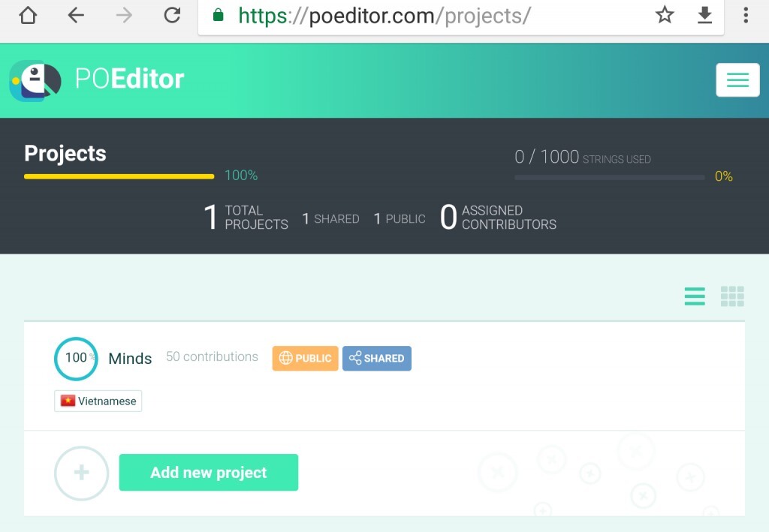769x532 pixels.
Task: Open the Minds project
Action: [130, 359]
